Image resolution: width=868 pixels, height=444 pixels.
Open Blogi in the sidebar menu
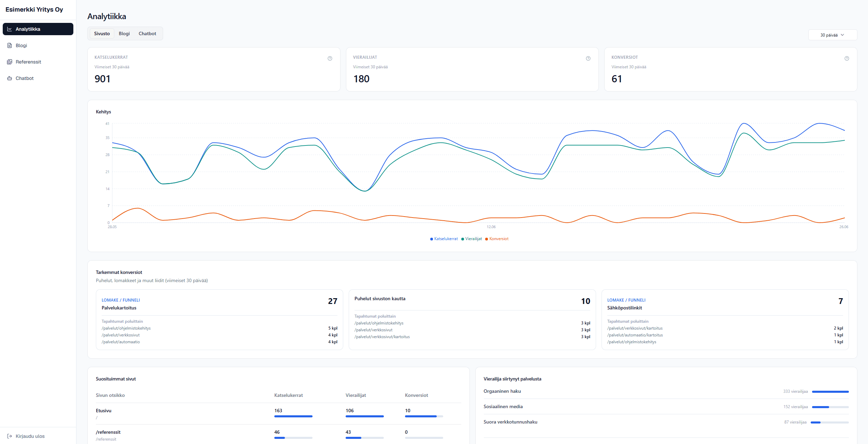38,45
